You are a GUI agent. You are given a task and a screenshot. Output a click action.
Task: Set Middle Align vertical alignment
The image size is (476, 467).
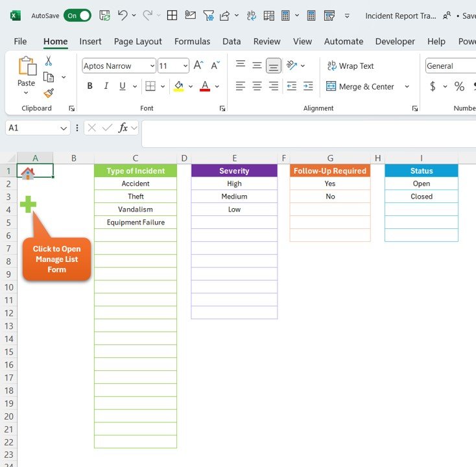(257, 65)
